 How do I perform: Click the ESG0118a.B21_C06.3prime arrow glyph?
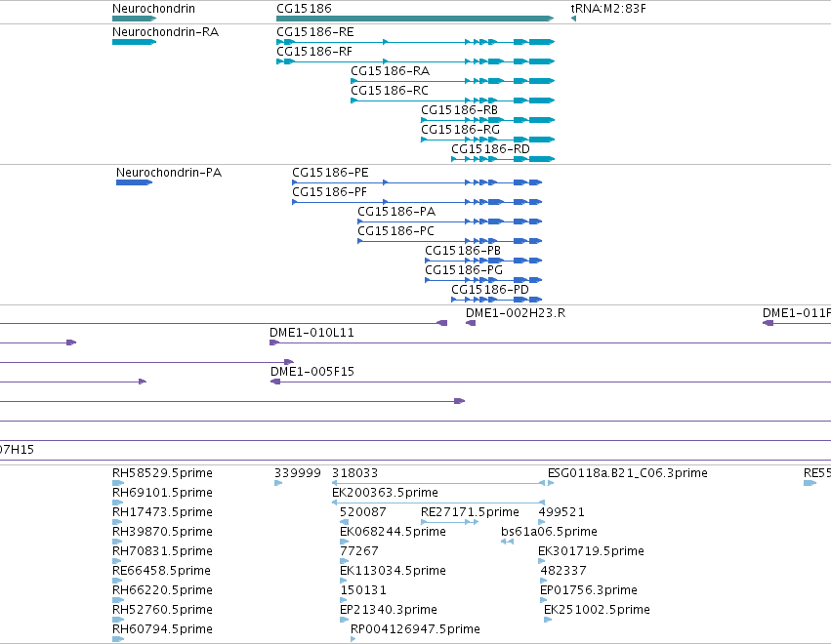551,482
